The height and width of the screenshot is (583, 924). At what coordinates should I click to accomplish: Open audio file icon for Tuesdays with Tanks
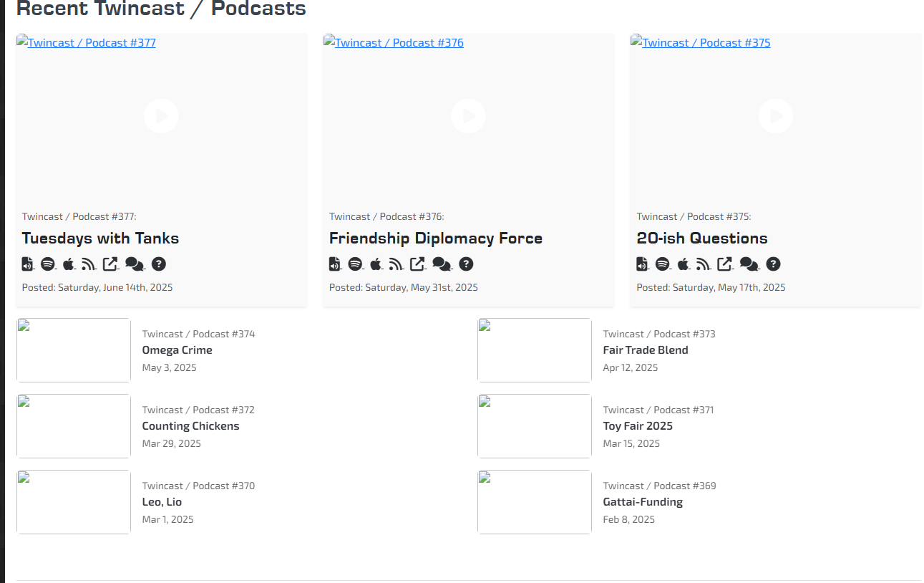point(27,264)
